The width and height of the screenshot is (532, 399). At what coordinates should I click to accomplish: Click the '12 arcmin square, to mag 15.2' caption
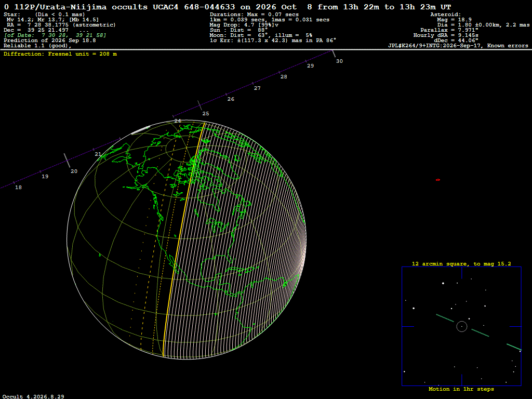click(461, 263)
